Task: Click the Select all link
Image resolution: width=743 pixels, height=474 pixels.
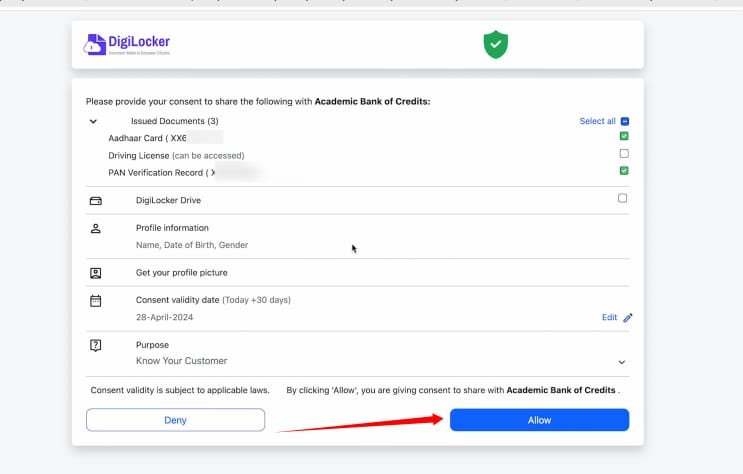Action: click(x=597, y=121)
